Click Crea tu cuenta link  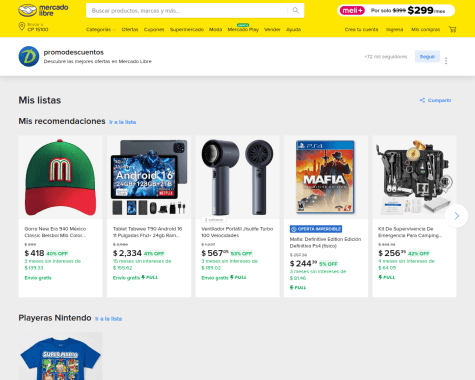(361, 30)
